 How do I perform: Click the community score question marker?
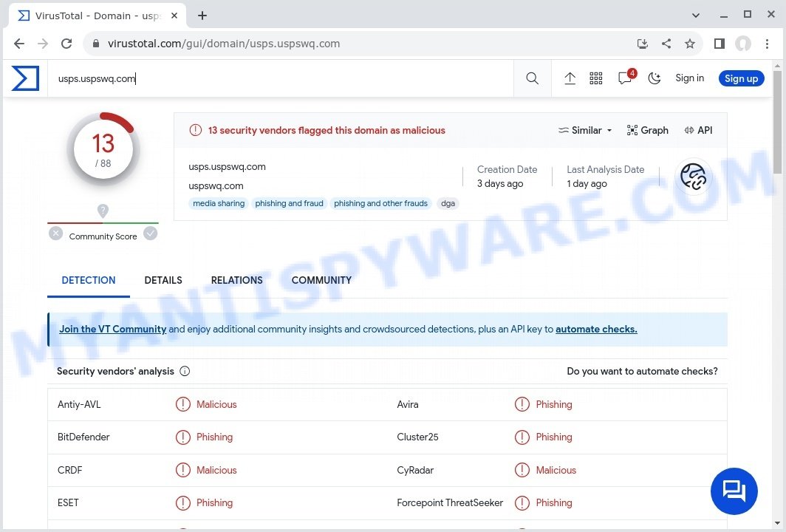(103, 211)
